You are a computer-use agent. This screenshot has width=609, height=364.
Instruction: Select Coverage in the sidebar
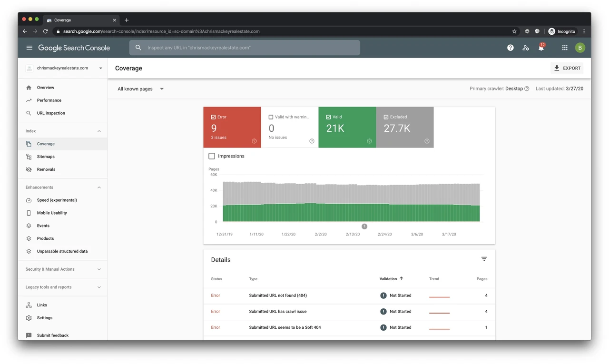pos(63,144)
